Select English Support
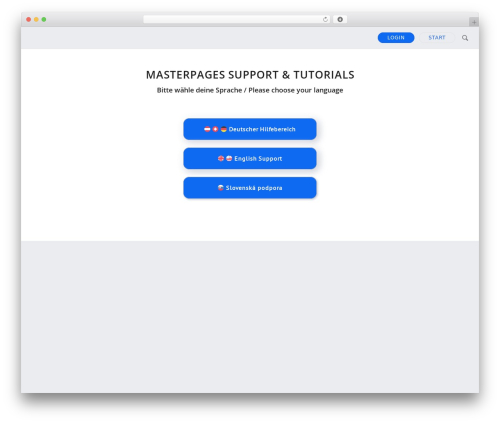Viewport: 500px width, 423px height. [x=250, y=158]
